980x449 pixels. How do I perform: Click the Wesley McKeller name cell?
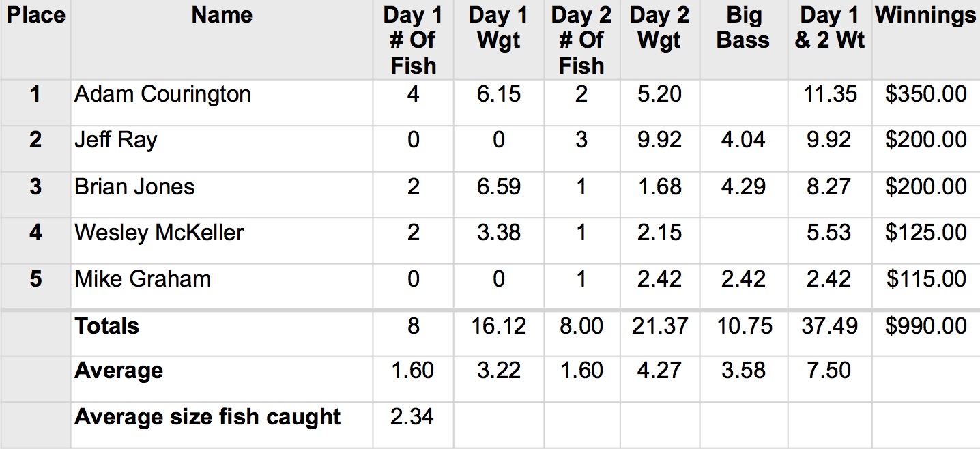(159, 233)
